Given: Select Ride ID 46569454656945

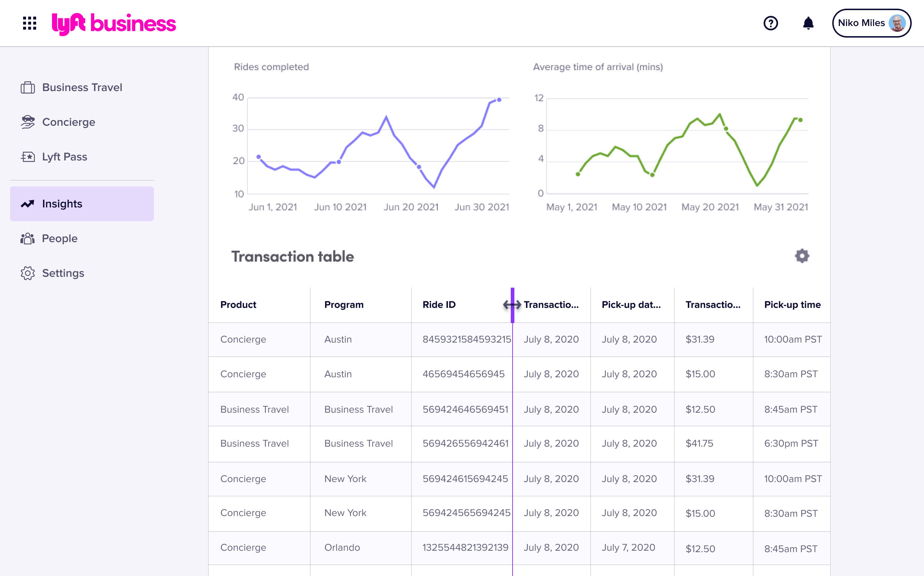Looking at the screenshot, I should (463, 374).
